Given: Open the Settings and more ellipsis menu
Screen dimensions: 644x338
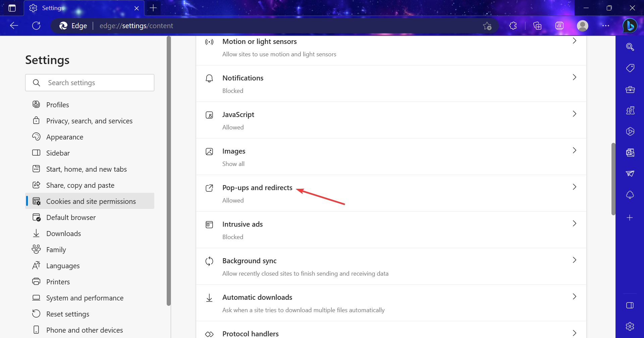Looking at the screenshot, I should pyautogui.click(x=606, y=25).
